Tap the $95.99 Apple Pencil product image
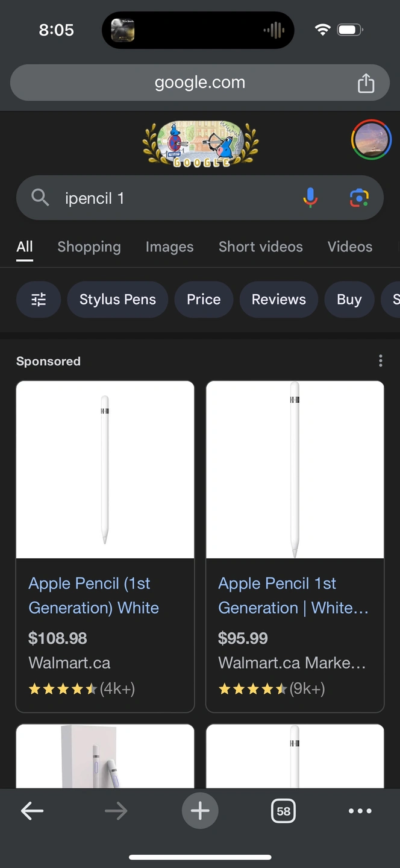Screen dimensions: 400x868 295,470
